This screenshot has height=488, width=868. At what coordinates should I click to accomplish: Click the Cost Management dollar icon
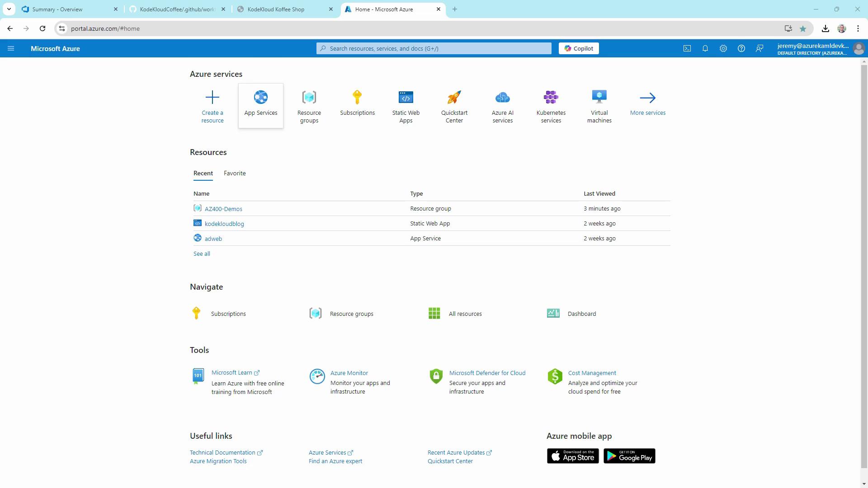tap(555, 376)
